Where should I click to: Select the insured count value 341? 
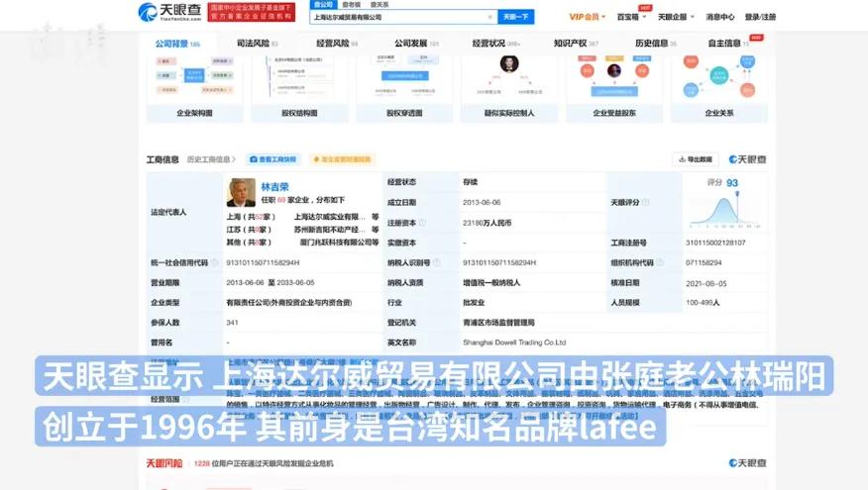[232, 323]
